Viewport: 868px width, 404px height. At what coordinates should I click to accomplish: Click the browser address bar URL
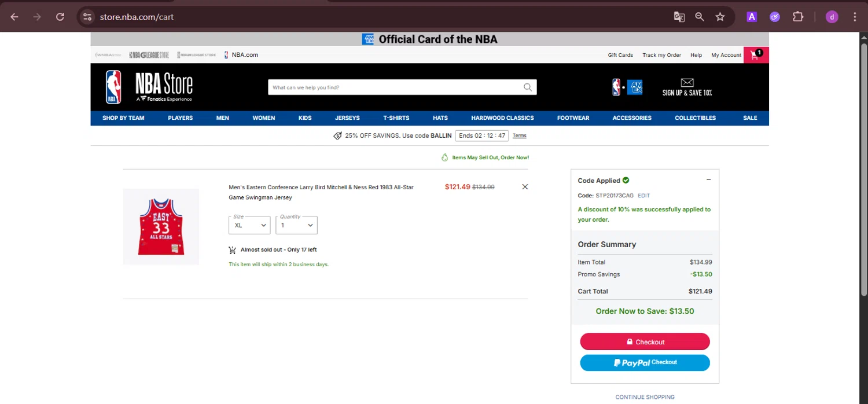[x=137, y=17]
